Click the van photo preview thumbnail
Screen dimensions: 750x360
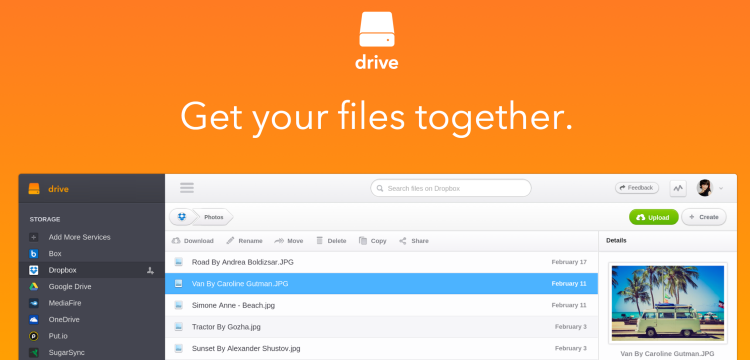coord(668,303)
